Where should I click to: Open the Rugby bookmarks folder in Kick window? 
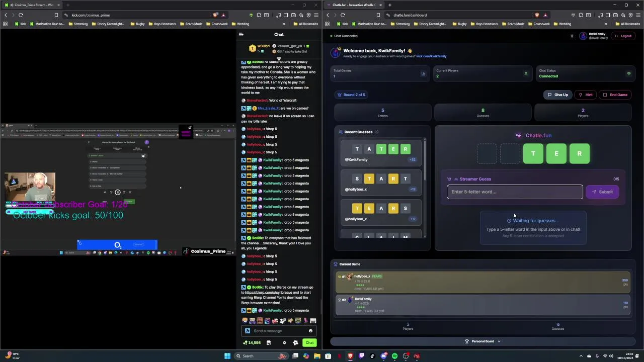(137, 24)
